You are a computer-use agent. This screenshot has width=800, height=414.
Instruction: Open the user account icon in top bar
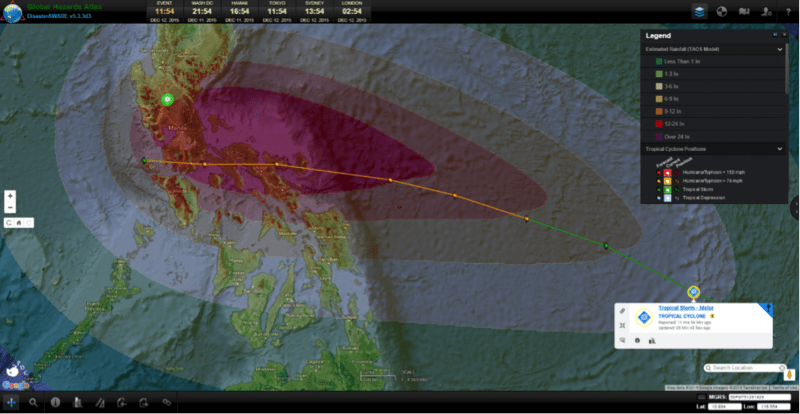click(x=765, y=11)
